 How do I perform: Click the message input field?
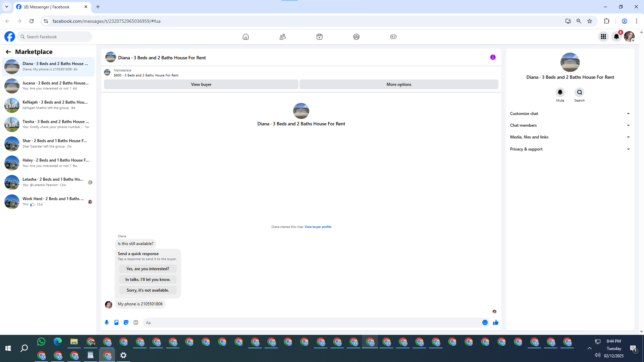pos(312,323)
